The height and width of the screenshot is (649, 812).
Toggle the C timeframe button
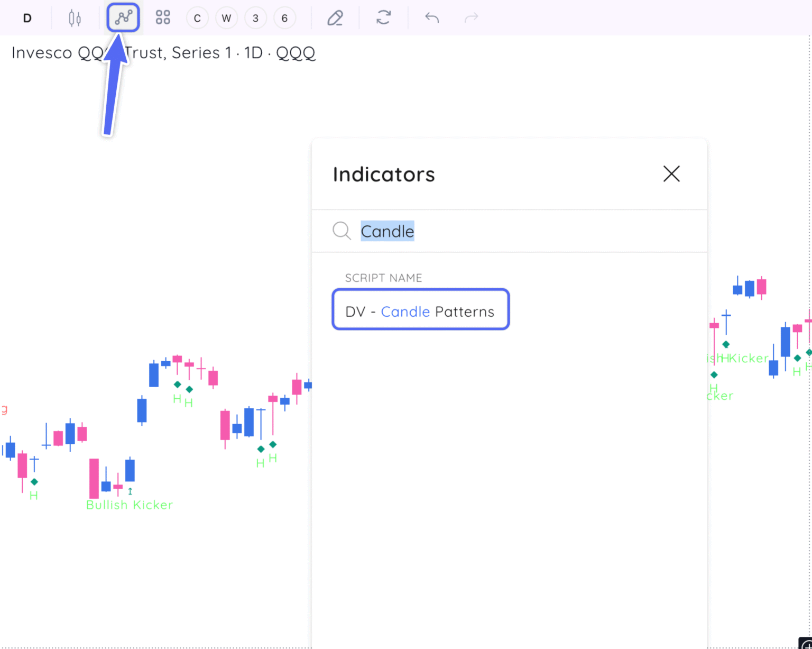click(x=197, y=17)
